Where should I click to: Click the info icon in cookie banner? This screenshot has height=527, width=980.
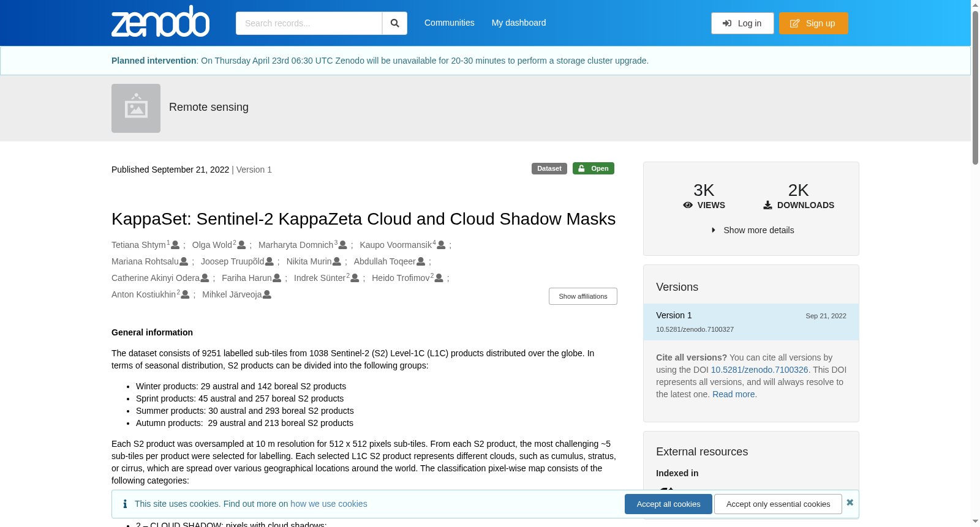(125, 504)
